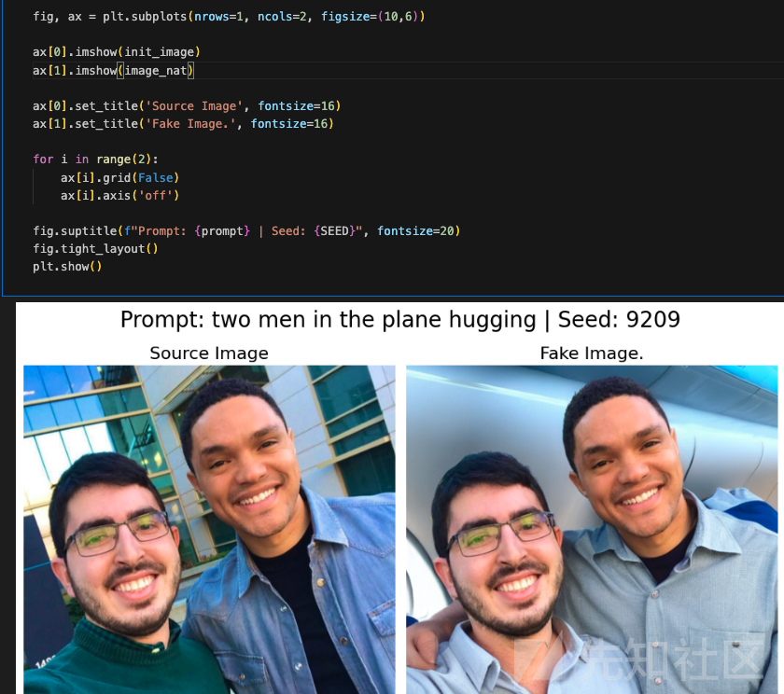
Task: Click the ncols=2 argument in subplots
Action: pos(282,17)
